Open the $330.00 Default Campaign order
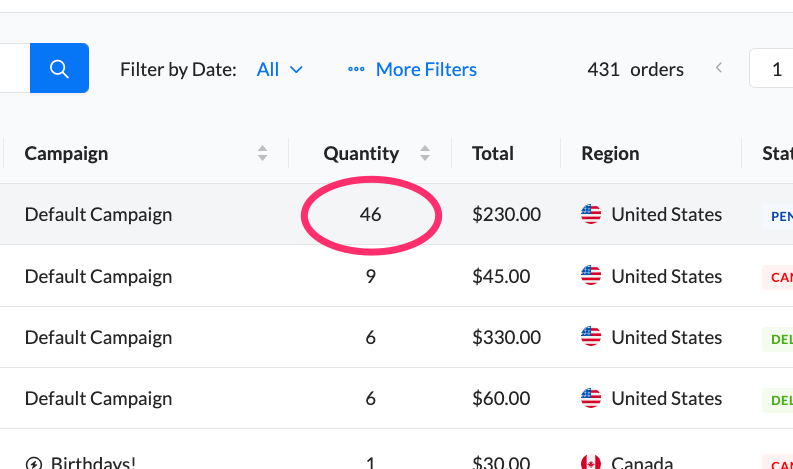Image resolution: width=793 pixels, height=469 pixels. pyautogui.click(x=98, y=337)
